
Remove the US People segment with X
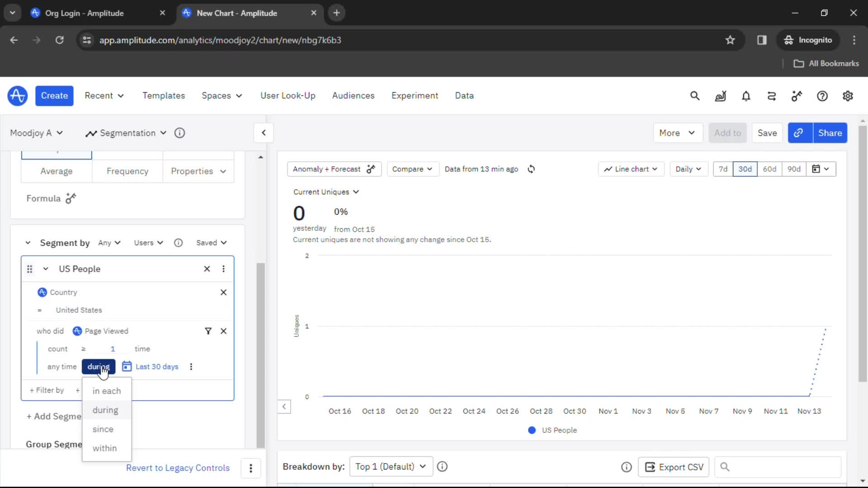(207, 269)
